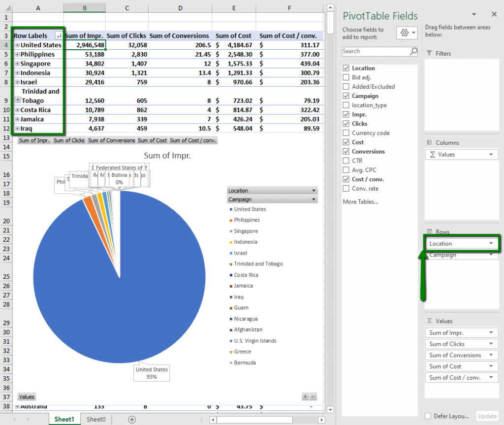The height and width of the screenshot is (425, 504).
Task: Click the Zoom Out button on the chart
Action: click(314, 396)
